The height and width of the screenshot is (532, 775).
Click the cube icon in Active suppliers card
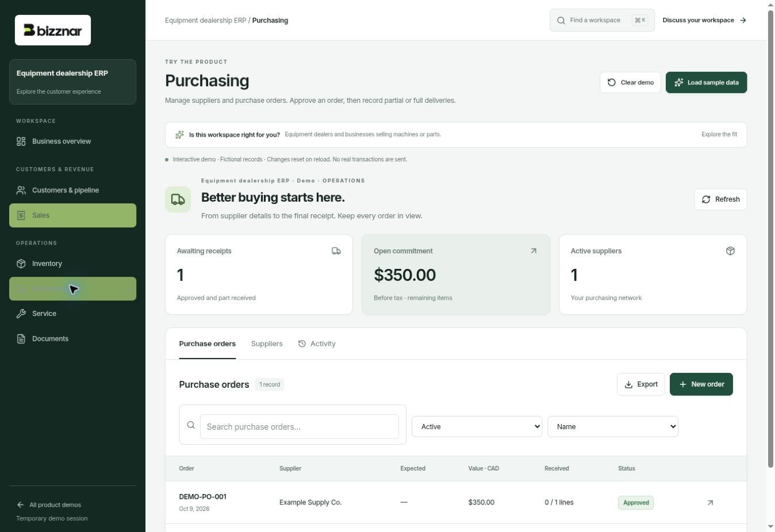pyautogui.click(x=730, y=251)
